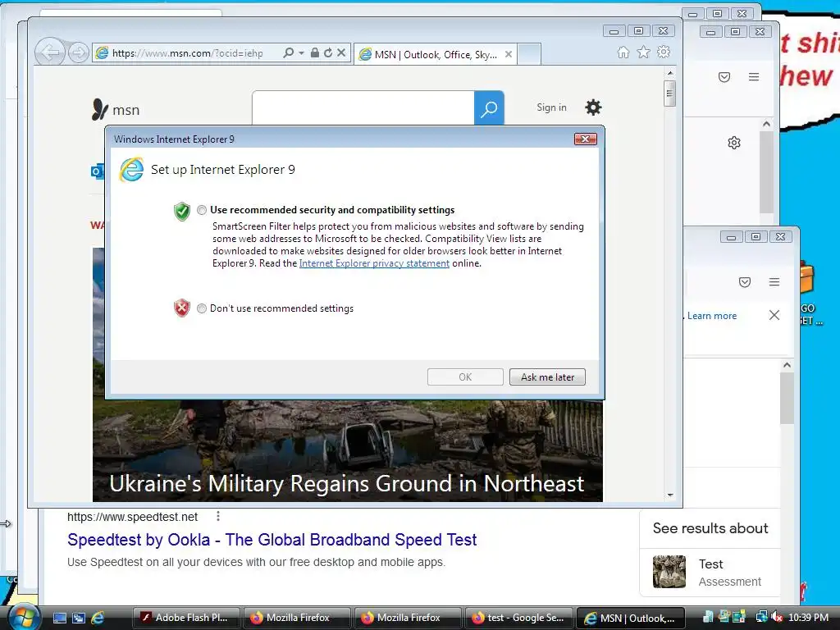Open Ukraine's Military Regains Ground in Northeast story

[347, 483]
